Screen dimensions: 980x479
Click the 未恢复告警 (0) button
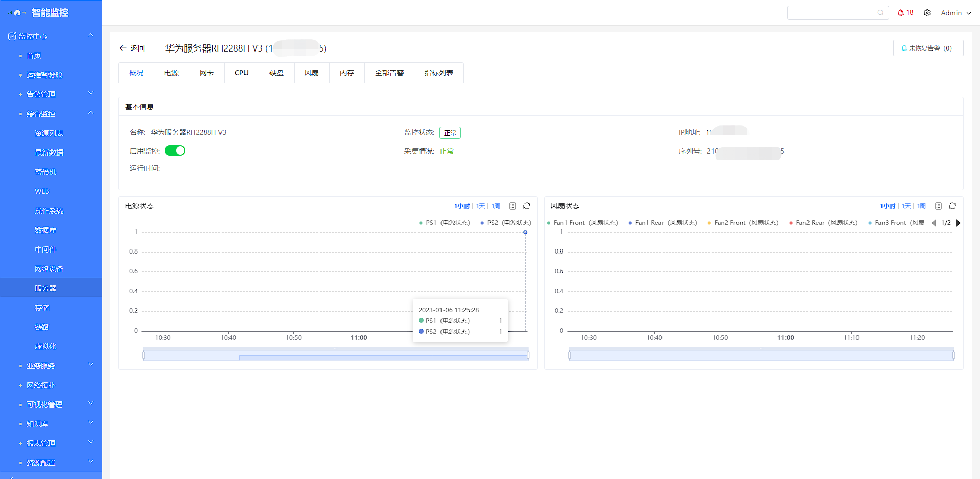(928, 48)
